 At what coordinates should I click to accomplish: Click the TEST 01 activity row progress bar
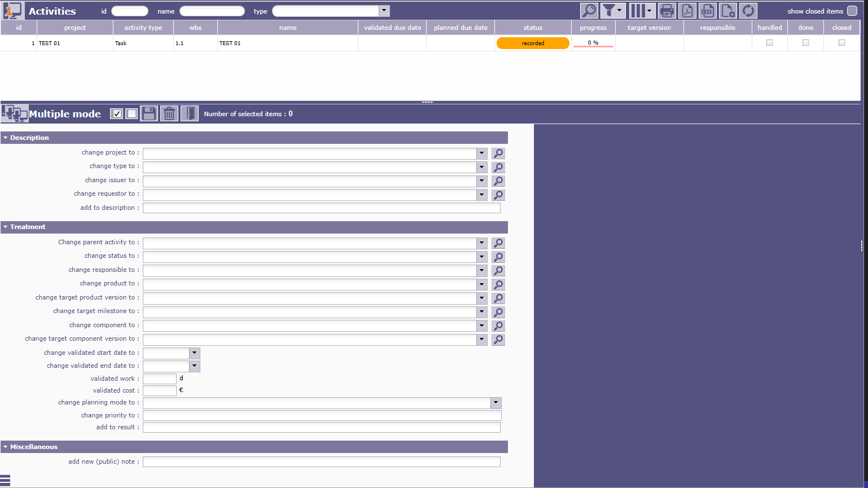[593, 43]
